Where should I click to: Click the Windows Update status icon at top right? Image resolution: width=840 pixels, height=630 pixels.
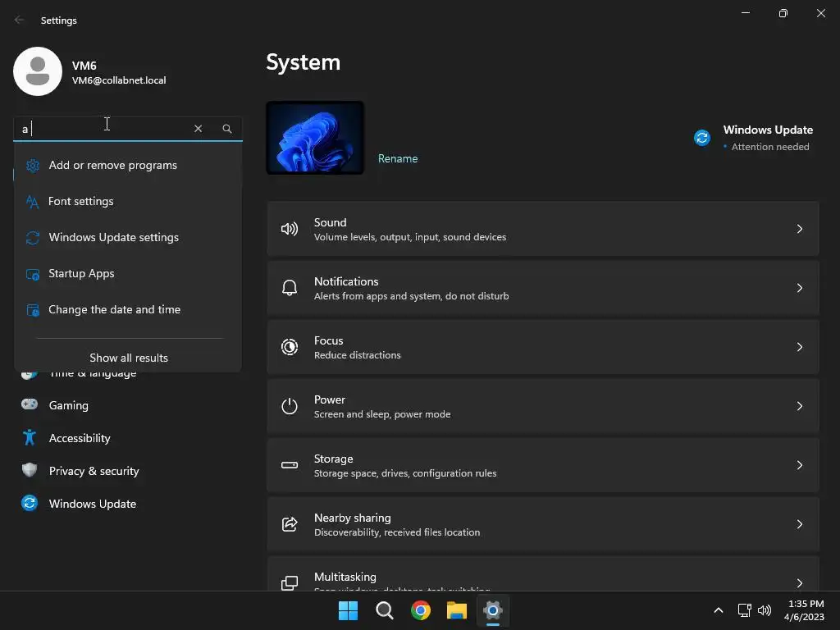[x=702, y=138]
